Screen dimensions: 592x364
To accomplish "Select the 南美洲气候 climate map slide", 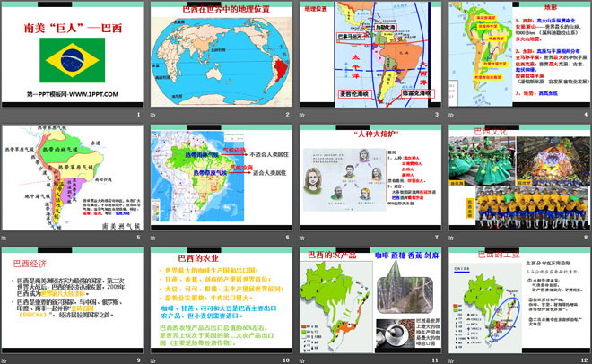I will point(74,178).
